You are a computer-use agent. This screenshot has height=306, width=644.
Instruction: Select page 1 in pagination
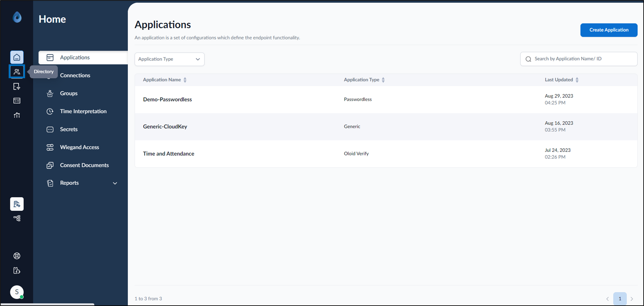point(620,299)
